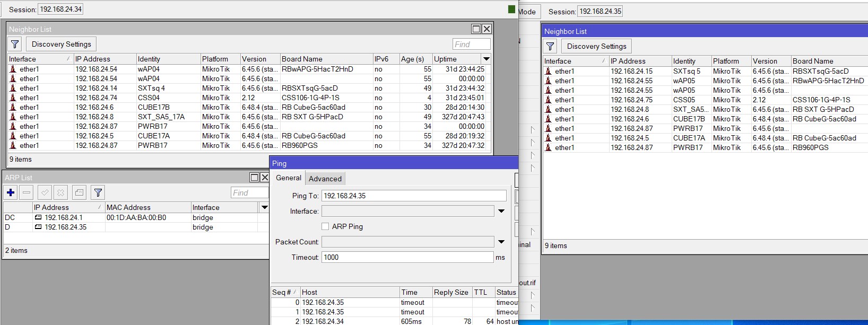Sort left Neighbor List by Identity column

[168, 59]
